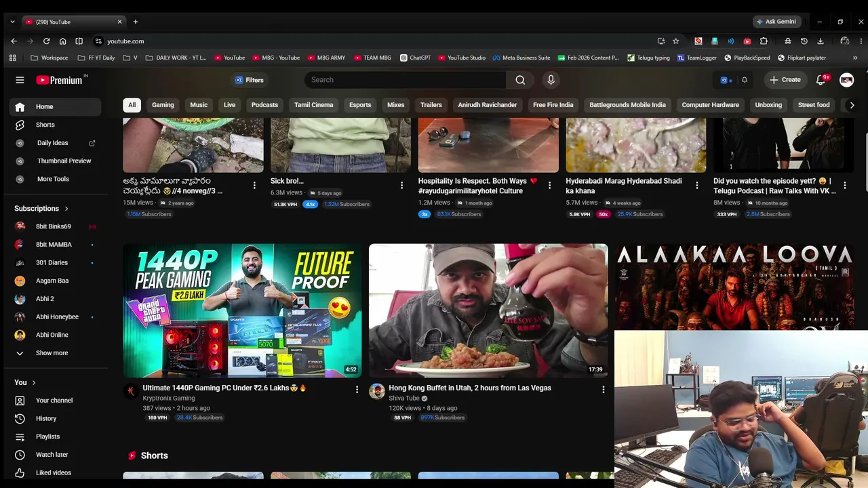Open the Ask Gemini button
The height and width of the screenshot is (488, 868).
pos(776,22)
